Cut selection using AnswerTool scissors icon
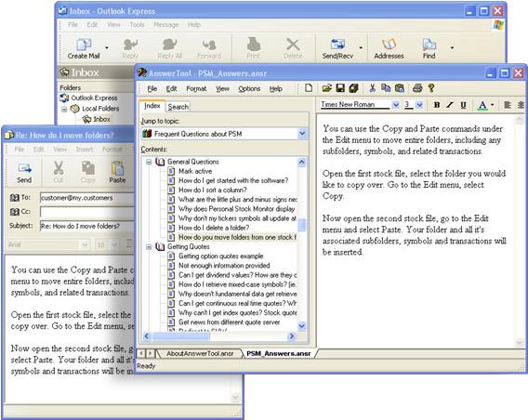 point(373,88)
